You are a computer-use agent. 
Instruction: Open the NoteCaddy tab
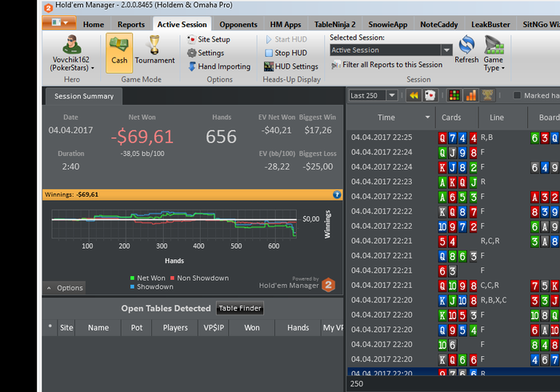point(439,25)
